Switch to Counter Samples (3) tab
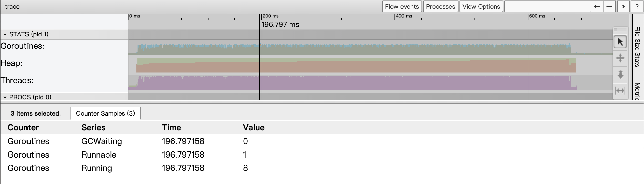644x184 pixels. (x=105, y=113)
